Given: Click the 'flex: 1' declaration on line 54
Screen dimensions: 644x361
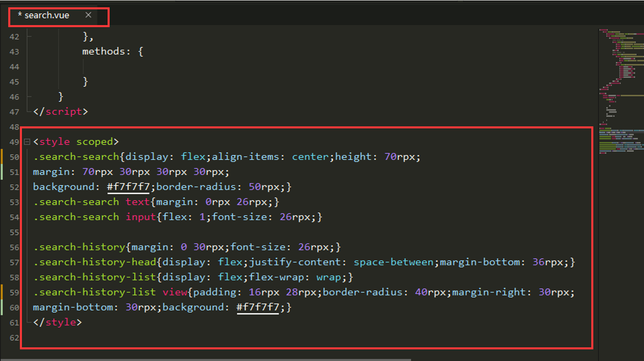Looking at the screenshot, I should [184, 217].
